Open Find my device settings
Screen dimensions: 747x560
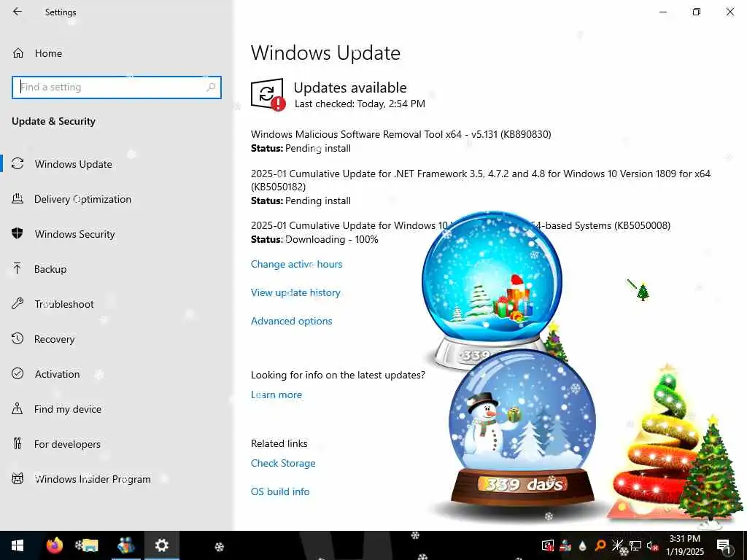tap(68, 409)
